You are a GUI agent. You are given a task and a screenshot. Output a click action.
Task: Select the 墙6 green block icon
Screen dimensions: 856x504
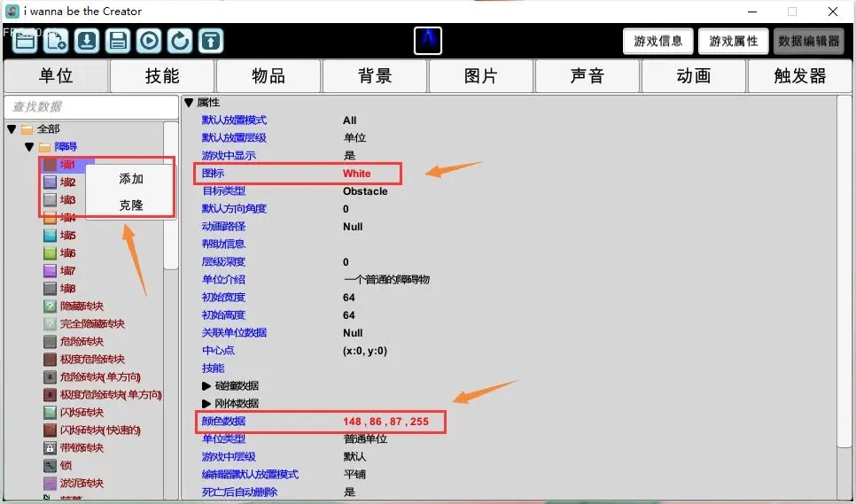[51, 253]
